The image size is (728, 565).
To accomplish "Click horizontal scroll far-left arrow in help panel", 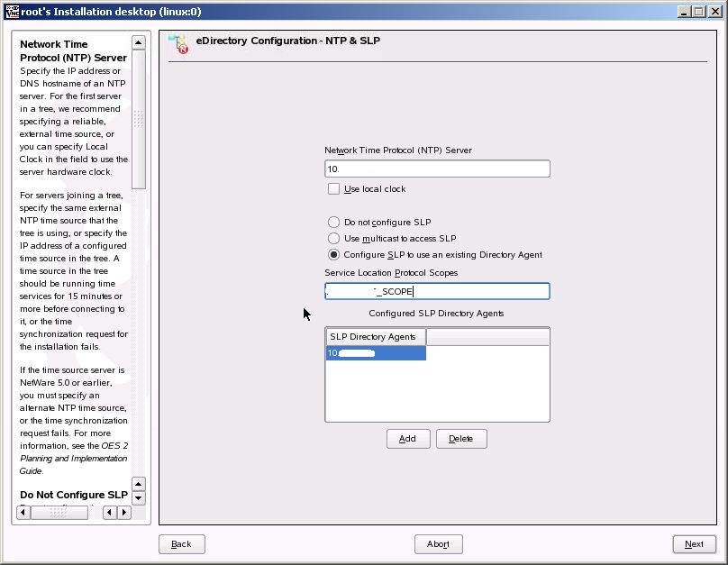I will (23, 513).
